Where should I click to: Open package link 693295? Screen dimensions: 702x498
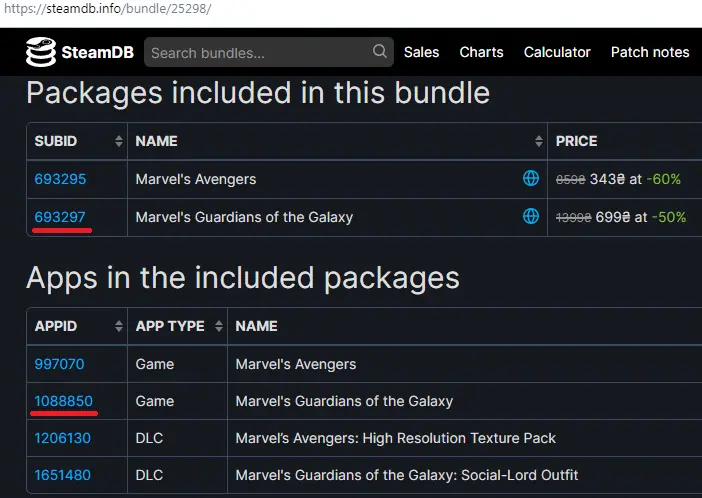tap(60, 179)
